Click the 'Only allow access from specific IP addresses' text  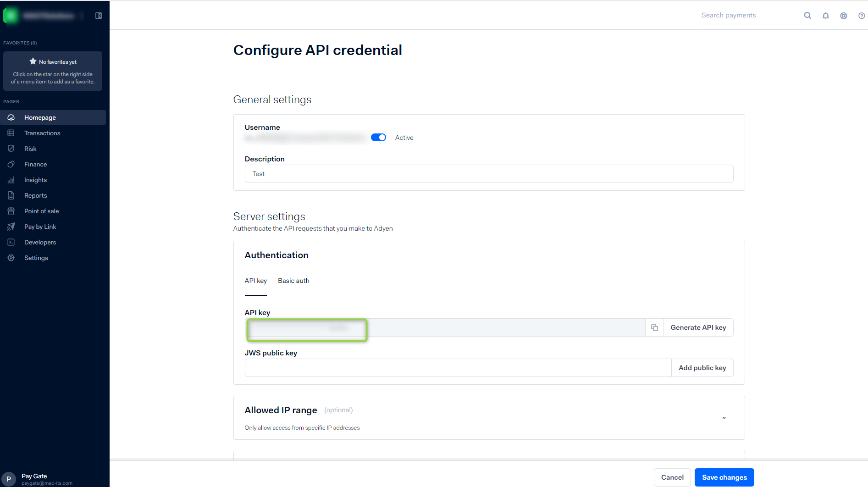(302, 428)
